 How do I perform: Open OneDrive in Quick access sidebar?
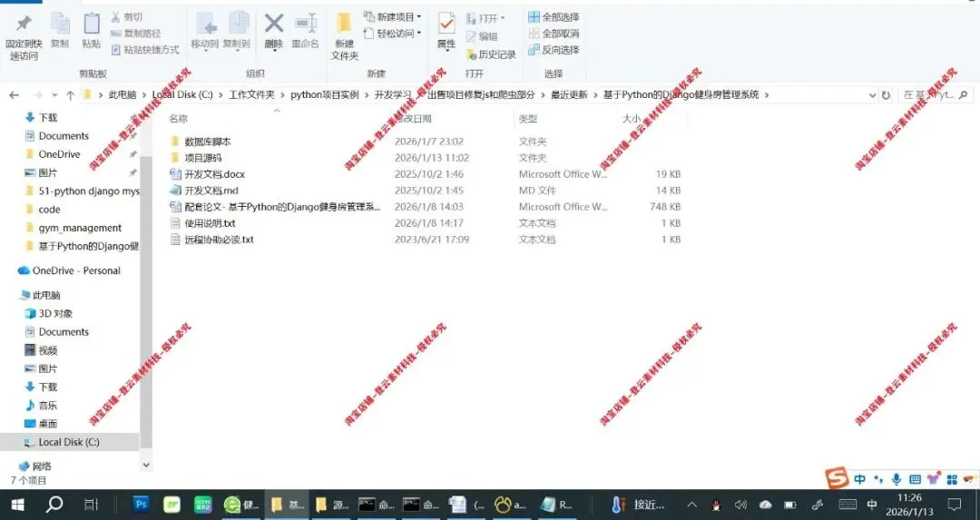(59, 153)
